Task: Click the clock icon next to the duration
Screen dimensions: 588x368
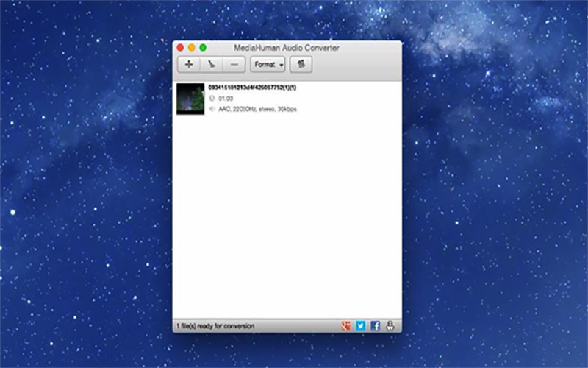Action: [212, 99]
